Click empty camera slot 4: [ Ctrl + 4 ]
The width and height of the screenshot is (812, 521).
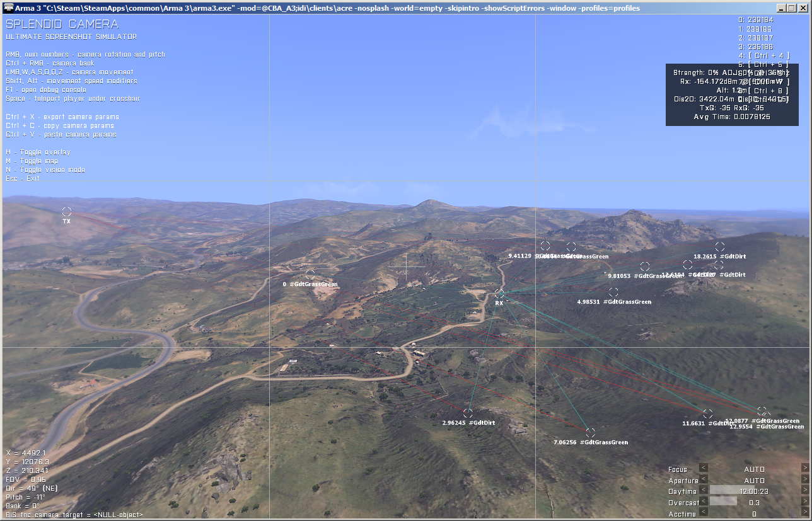tap(764, 55)
